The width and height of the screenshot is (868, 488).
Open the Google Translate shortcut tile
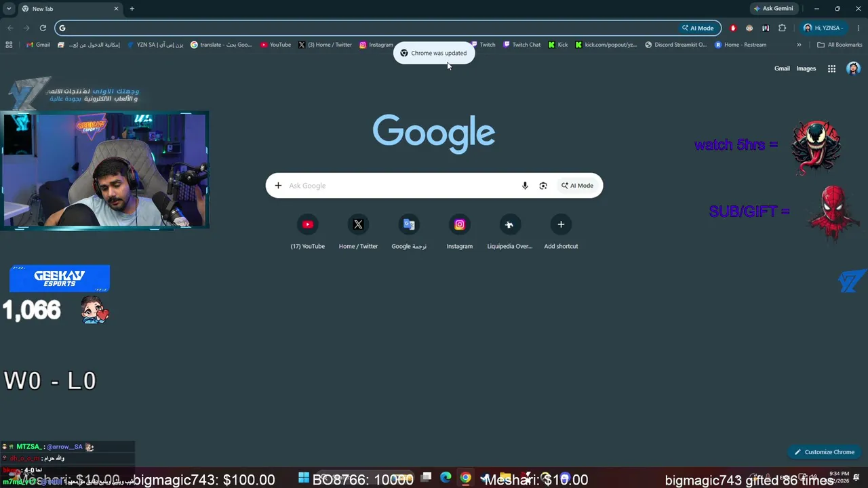[409, 232]
